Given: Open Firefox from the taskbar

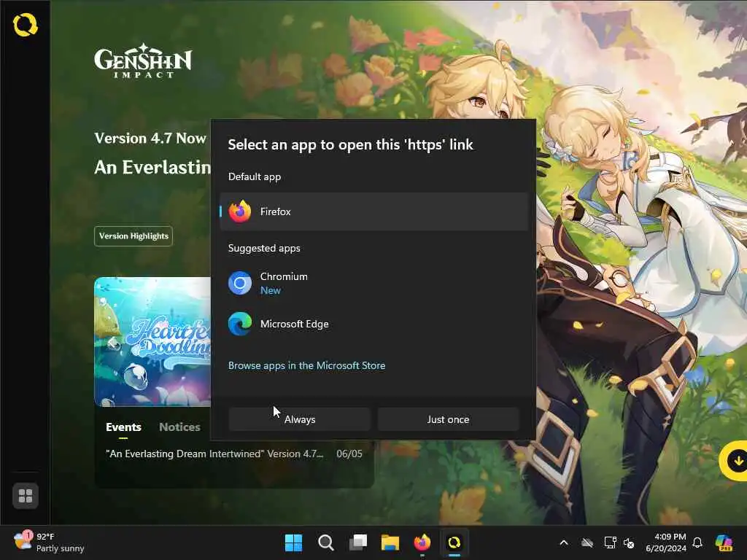Looking at the screenshot, I should click(422, 542).
